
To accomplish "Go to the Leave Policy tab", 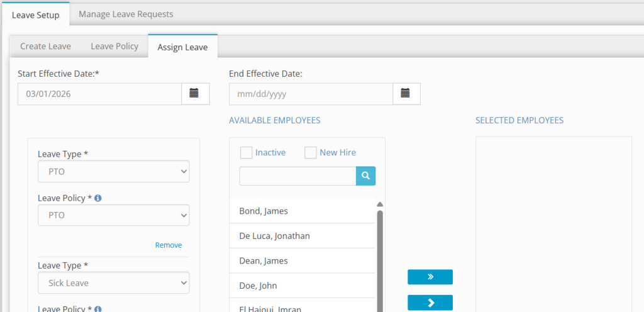I will (x=114, y=46).
